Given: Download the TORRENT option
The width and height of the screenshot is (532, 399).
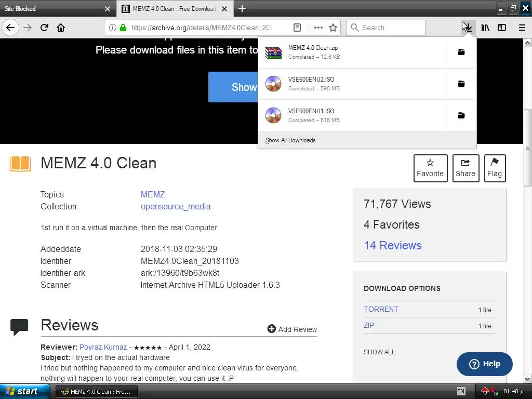Looking at the screenshot, I should click(x=381, y=309).
